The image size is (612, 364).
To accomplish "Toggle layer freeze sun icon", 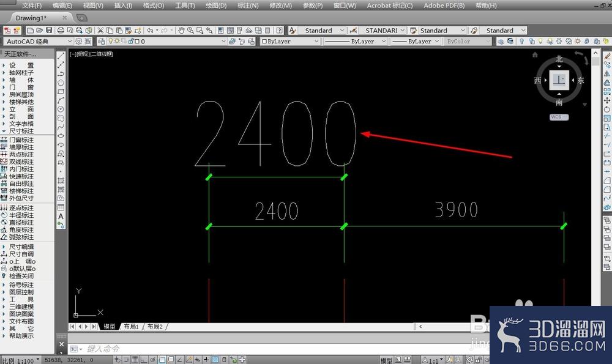I will 117,41.
